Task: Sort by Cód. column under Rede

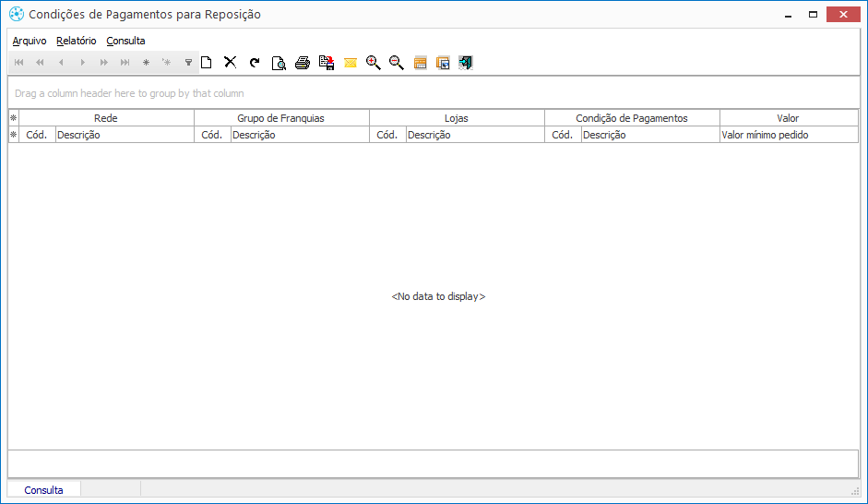Action: tap(37, 135)
